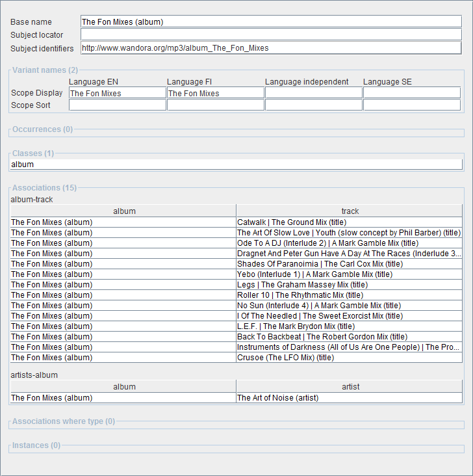Select track 'The Art Of Slow Love | Youth'

click(x=349, y=233)
